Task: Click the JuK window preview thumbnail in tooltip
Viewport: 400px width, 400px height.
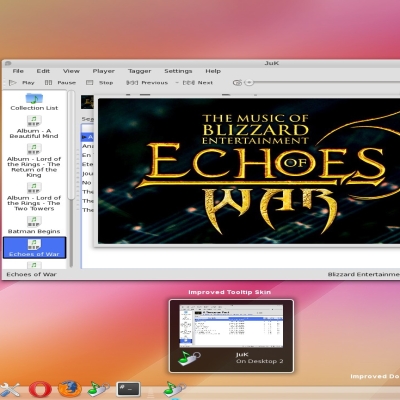Action: click(231, 326)
